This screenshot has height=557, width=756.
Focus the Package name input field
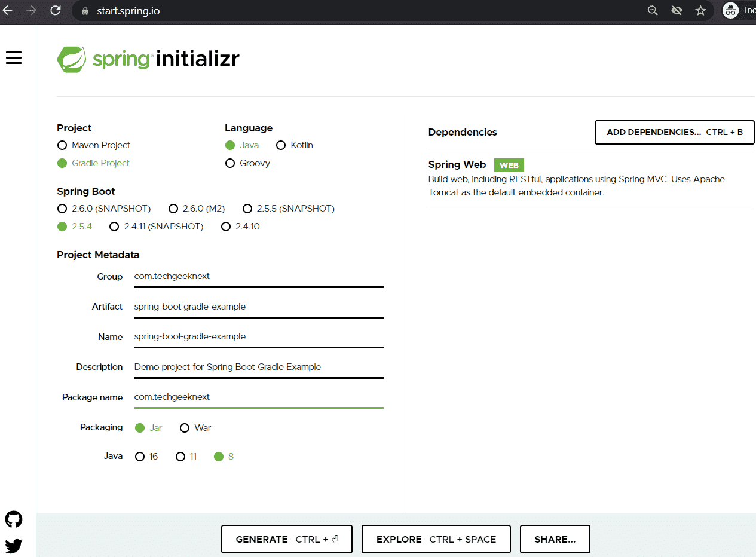pos(259,397)
